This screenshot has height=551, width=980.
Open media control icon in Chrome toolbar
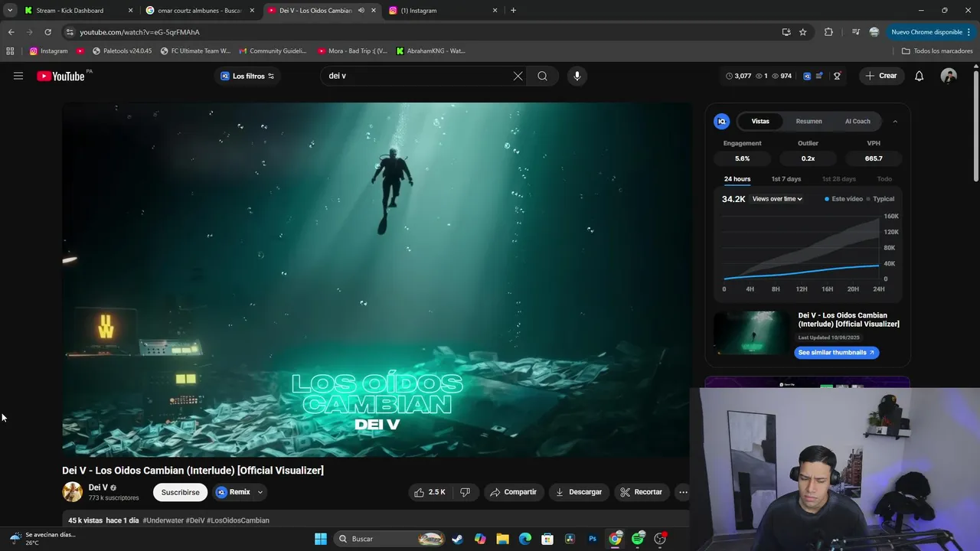tap(855, 32)
